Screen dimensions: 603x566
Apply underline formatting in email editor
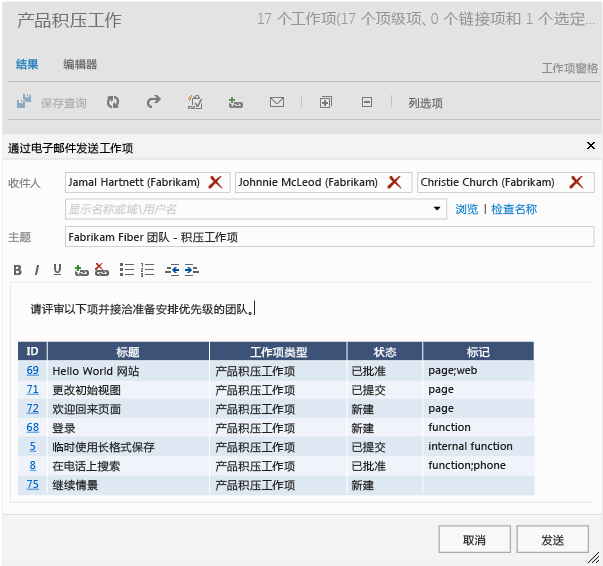(57, 270)
